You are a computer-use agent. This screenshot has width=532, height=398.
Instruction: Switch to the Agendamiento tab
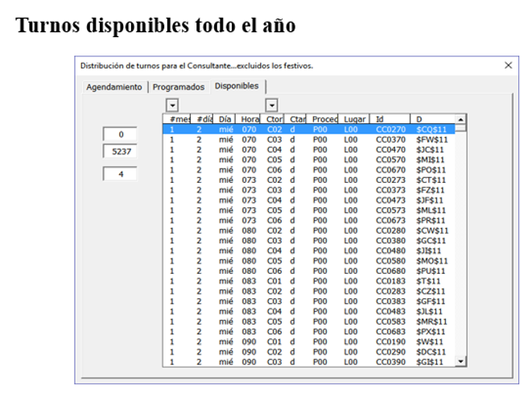[114, 87]
